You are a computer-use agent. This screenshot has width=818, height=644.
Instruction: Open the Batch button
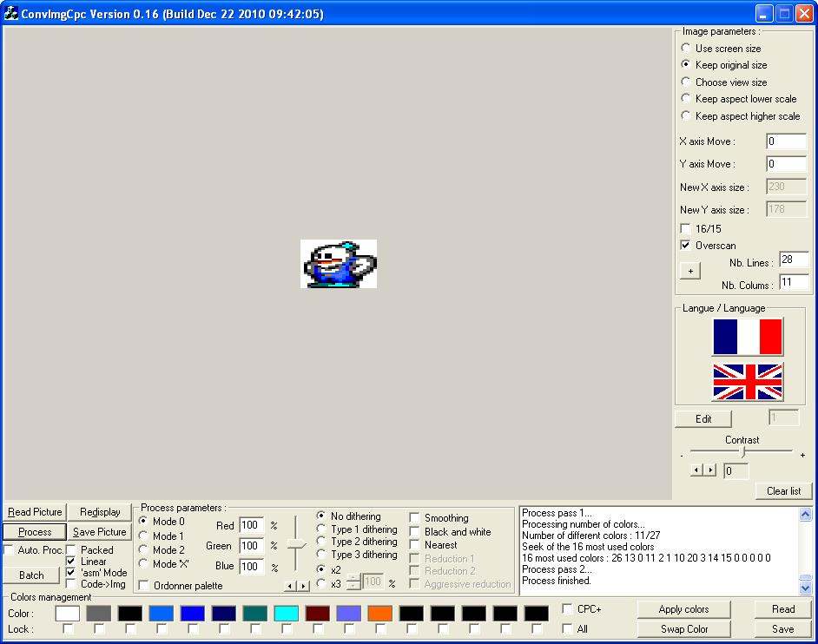click(32, 575)
